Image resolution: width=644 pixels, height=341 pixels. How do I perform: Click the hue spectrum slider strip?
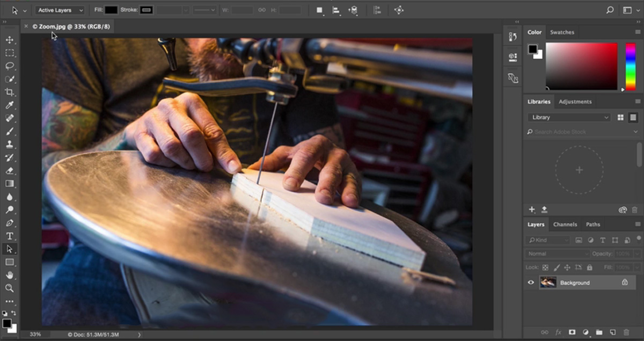coord(630,66)
